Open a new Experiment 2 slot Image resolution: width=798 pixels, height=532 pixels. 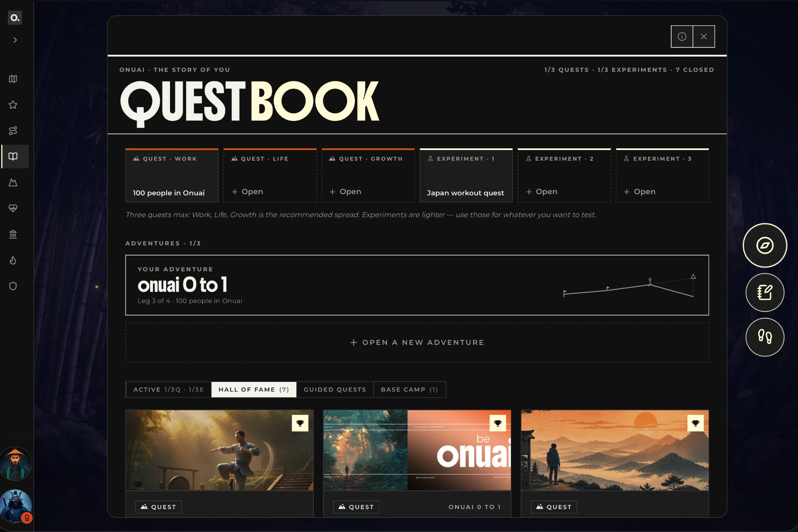pyautogui.click(x=564, y=175)
